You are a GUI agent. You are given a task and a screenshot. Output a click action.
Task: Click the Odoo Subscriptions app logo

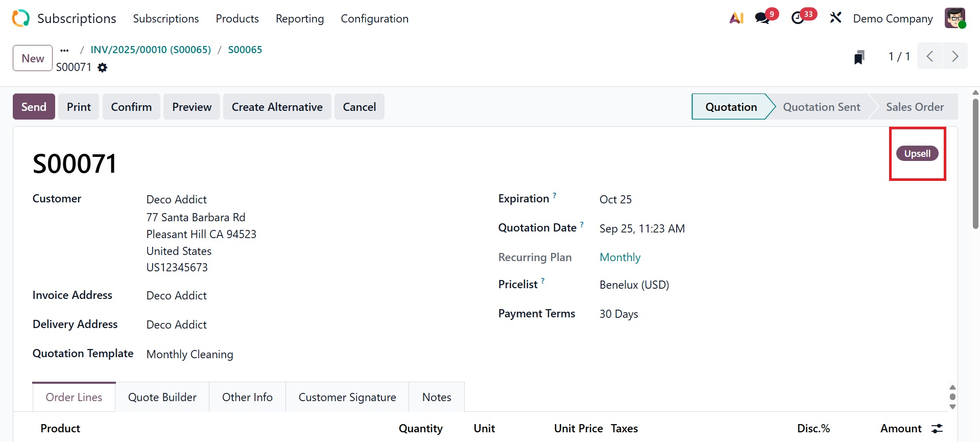pyautogui.click(x=21, y=18)
